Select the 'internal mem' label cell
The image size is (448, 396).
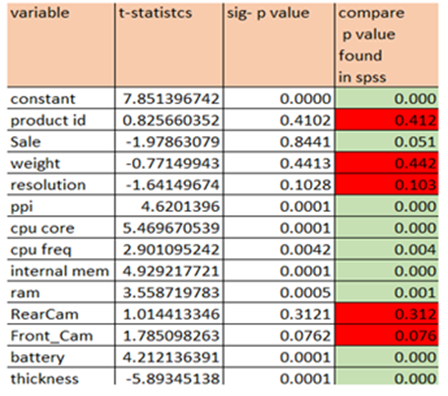[61, 271]
